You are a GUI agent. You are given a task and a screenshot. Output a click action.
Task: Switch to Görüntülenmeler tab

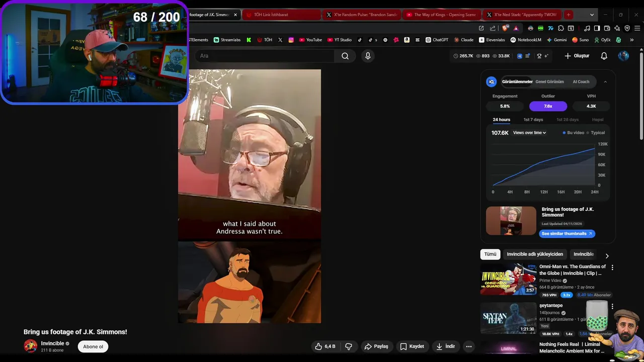point(517,81)
